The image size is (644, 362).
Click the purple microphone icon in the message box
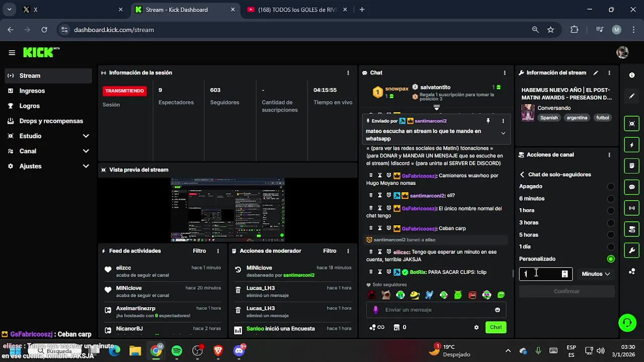pyautogui.click(x=375, y=310)
